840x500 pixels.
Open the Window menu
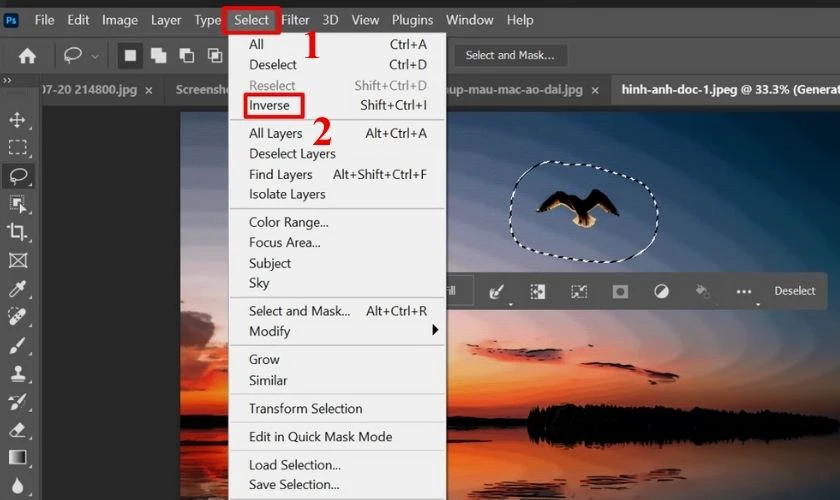(470, 20)
